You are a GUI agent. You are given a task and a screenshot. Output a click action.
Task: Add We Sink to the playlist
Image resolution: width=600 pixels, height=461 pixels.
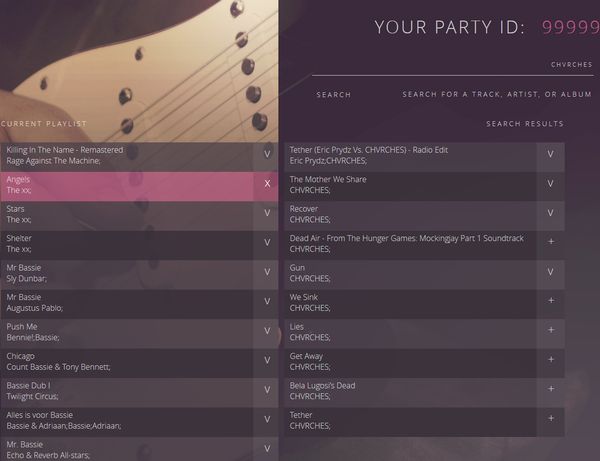point(550,301)
